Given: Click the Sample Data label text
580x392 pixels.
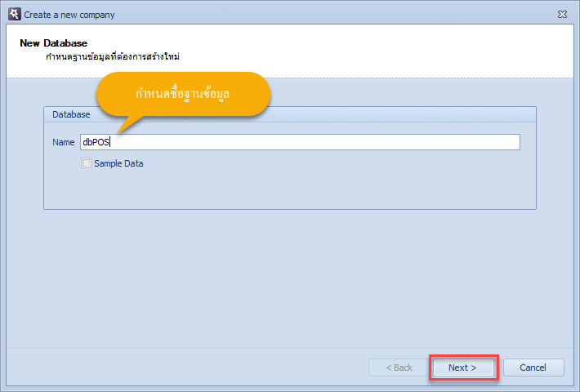Looking at the screenshot, I should (x=118, y=163).
